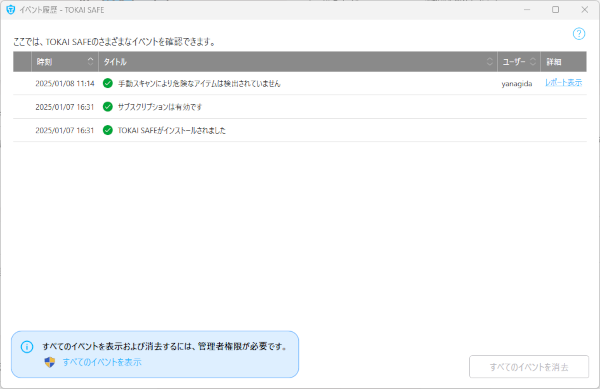Select timestamp of subscription valid event
Viewport: 600px width, 389px height.
(65, 107)
